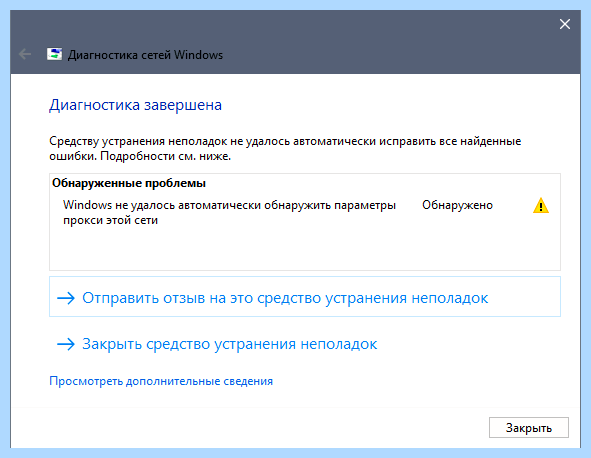Open 'Просмотреть дополнительные сведения' link
The height and width of the screenshot is (458, 591).
(x=161, y=381)
